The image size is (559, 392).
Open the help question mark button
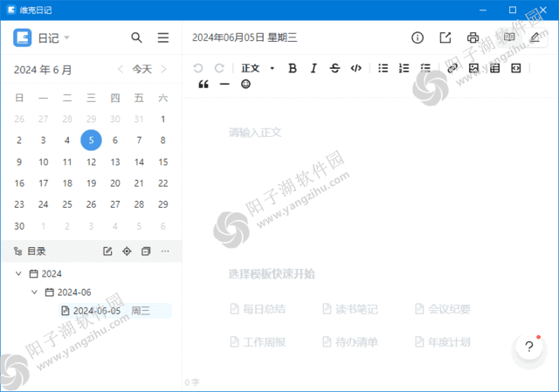[x=529, y=347]
